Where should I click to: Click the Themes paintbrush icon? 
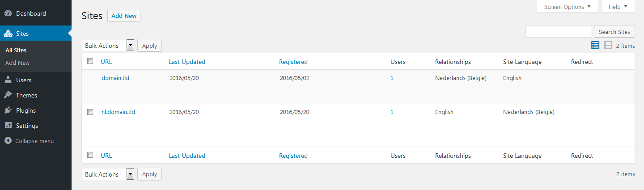point(8,95)
